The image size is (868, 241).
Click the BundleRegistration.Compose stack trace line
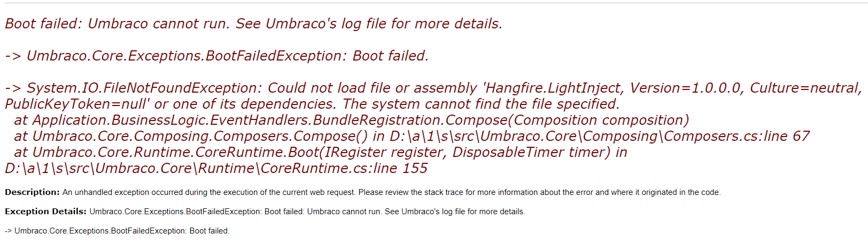pos(352,120)
